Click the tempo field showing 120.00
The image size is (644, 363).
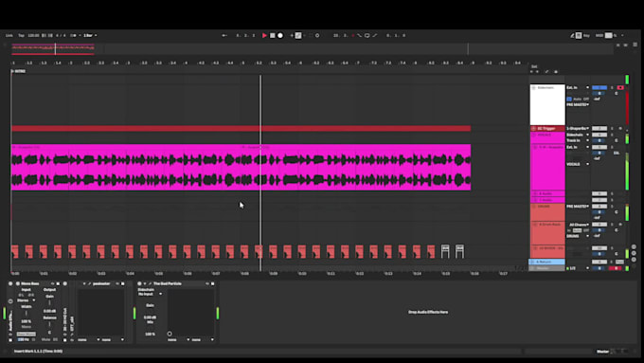pyautogui.click(x=34, y=35)
